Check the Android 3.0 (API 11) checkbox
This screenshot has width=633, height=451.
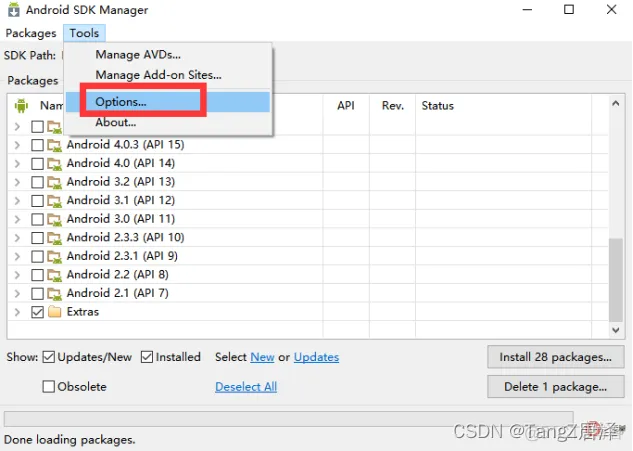tap(38, 219)
